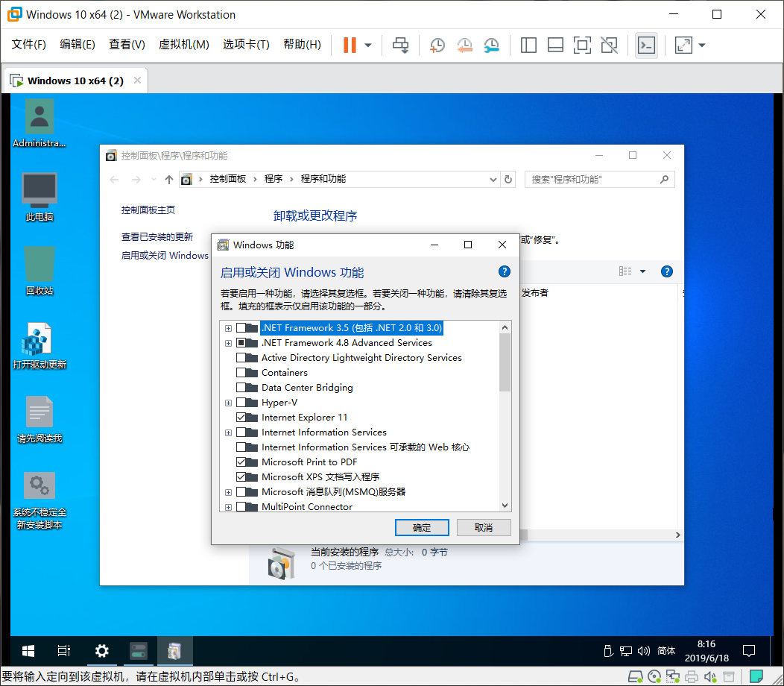Open the stretch display dropdown arrow
Image resolution: width=784 pixels, height=686 pixels.
click(702, 45)
